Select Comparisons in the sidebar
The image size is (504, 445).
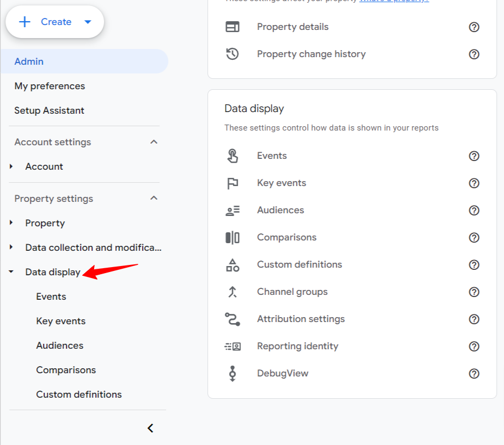click(66, 370)
